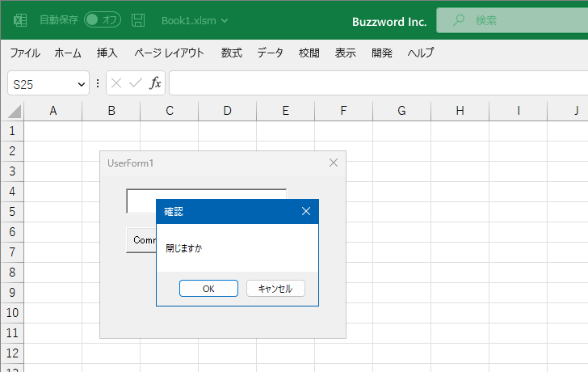Click OK in the 確認 dialog
This screenshot has height=372, width=588.
point(208,288)
